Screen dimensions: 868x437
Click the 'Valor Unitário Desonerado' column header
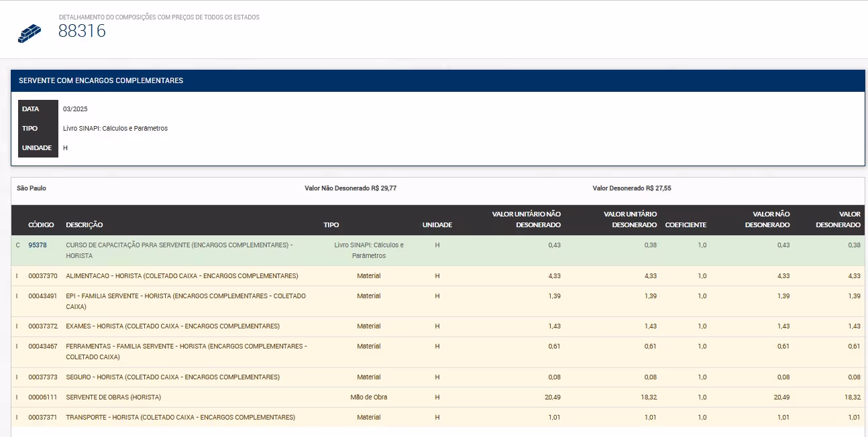click(630, 219)
